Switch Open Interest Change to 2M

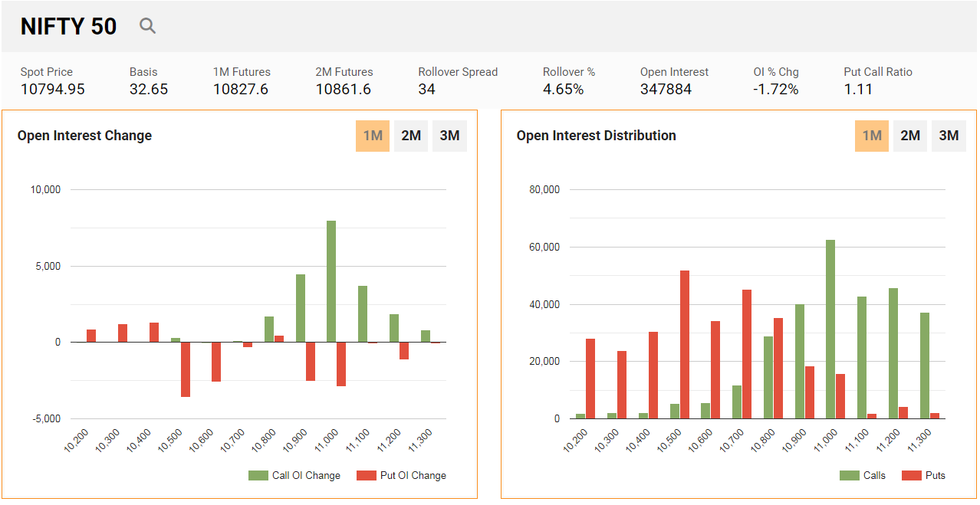tap(411, 136)
